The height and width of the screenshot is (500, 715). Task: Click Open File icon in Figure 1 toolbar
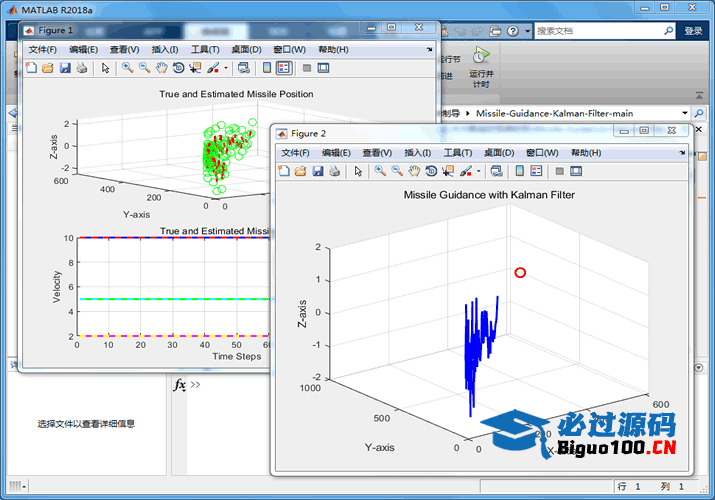(48, 68)
